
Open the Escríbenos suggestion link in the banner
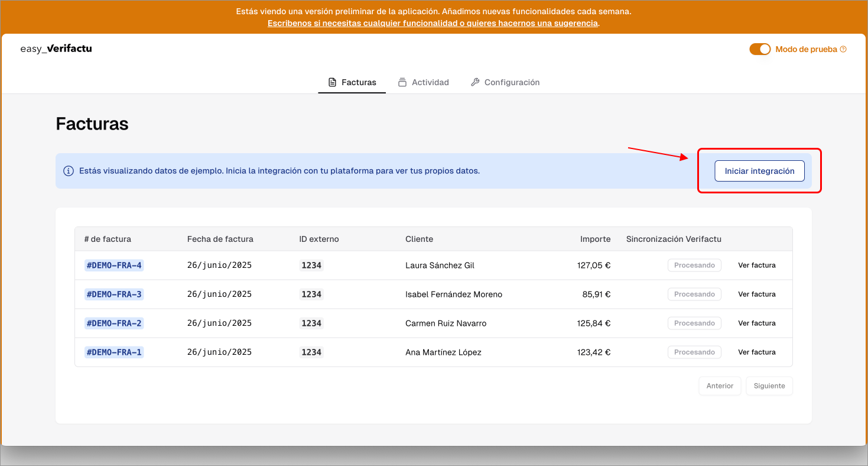coord(432,23)
